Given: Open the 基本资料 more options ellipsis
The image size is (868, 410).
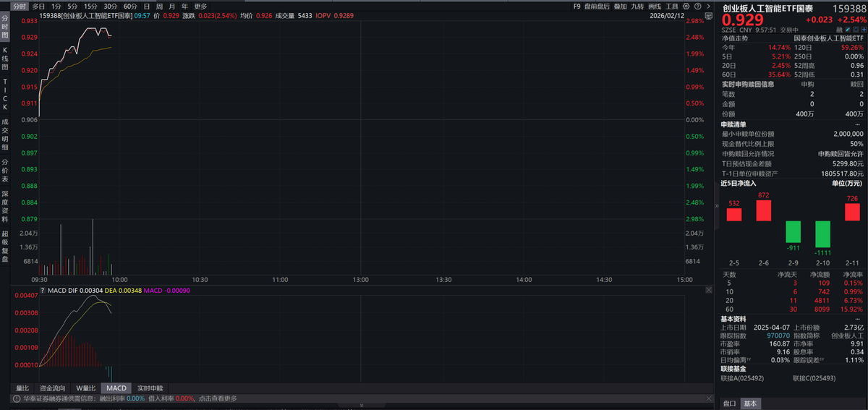Looking at the screenshot, I should [858, 319].
